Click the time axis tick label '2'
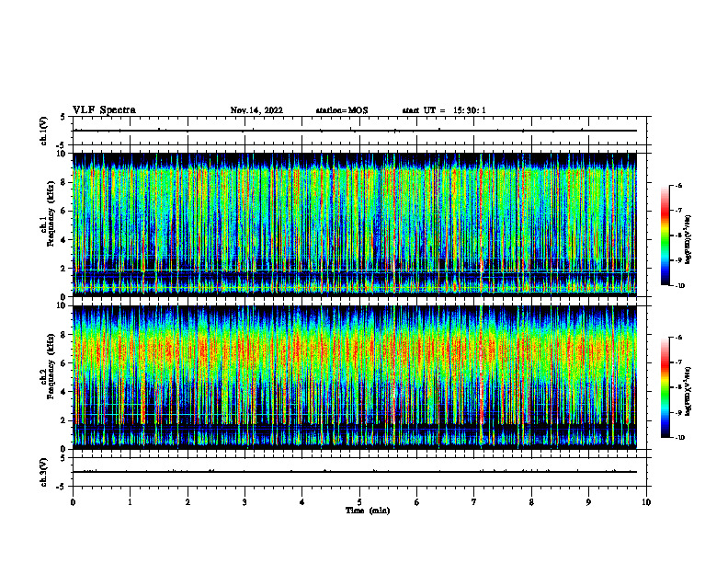 point(188,502)
